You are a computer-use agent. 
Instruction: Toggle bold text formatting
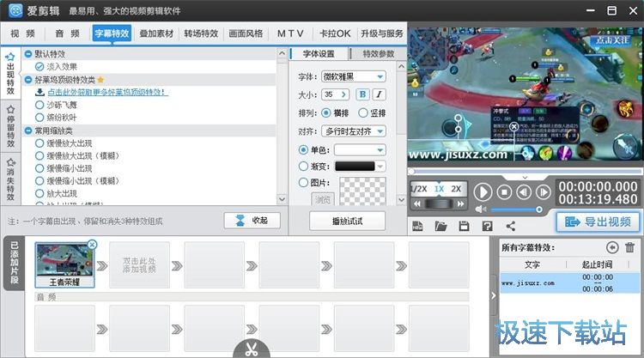(362, 94)
